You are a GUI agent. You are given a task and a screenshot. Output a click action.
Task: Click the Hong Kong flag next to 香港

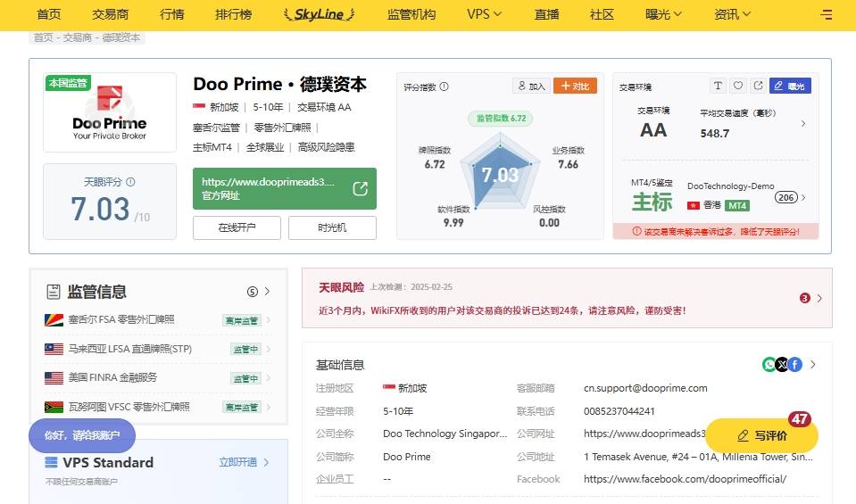(x=694, y=206)
